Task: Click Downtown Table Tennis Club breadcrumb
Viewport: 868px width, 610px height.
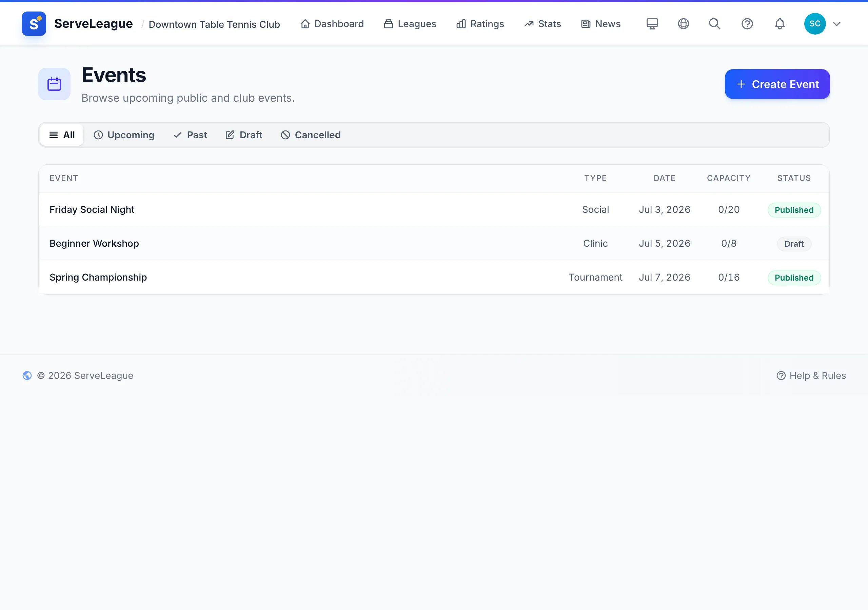Action: pyautogui.click(x=214, y=24)
